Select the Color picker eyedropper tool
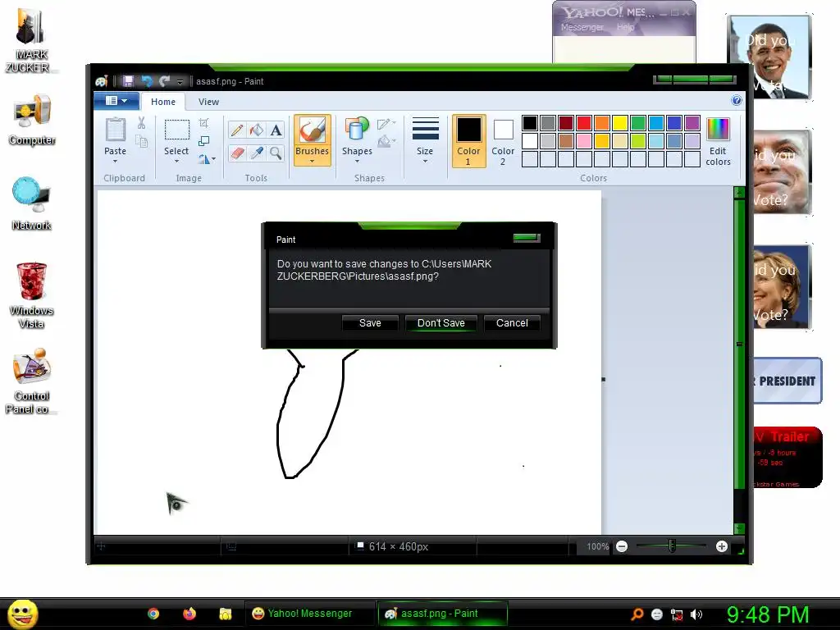 [x=257, y=153]
